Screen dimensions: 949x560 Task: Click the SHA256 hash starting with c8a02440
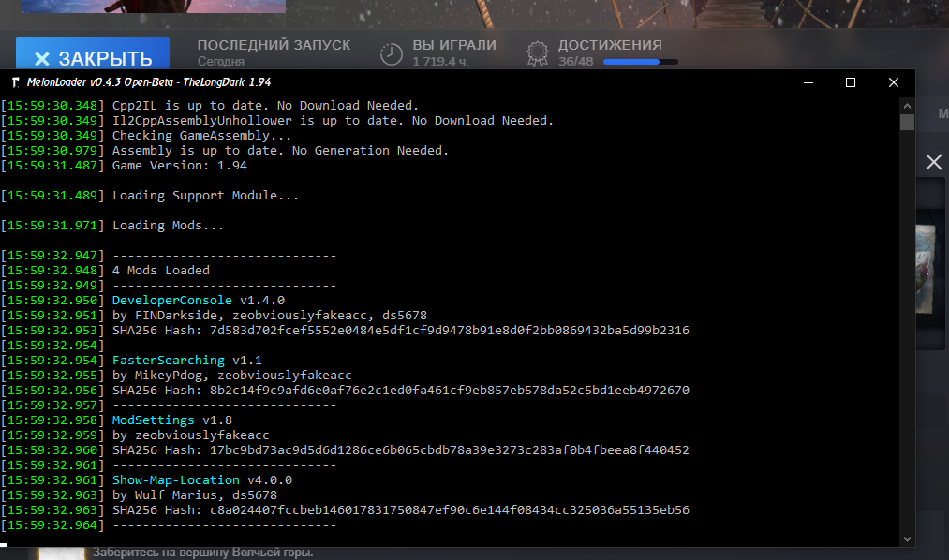coord(449,509)
